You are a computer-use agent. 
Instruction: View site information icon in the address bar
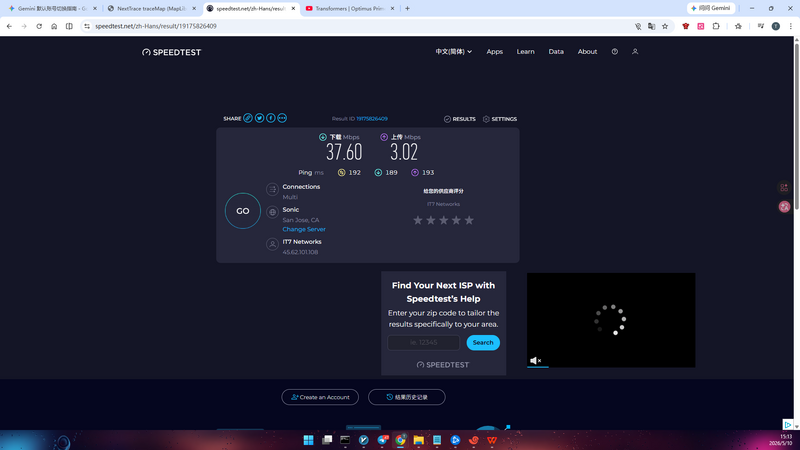tap(87, 26)
